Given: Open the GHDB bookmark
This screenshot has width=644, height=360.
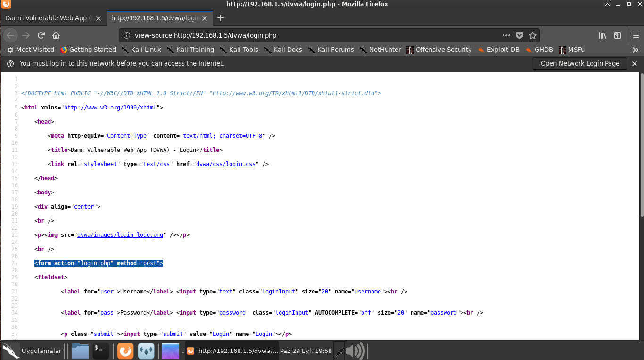Looking at the screenshot, I should pyautogui.click(x=539, y=50).
